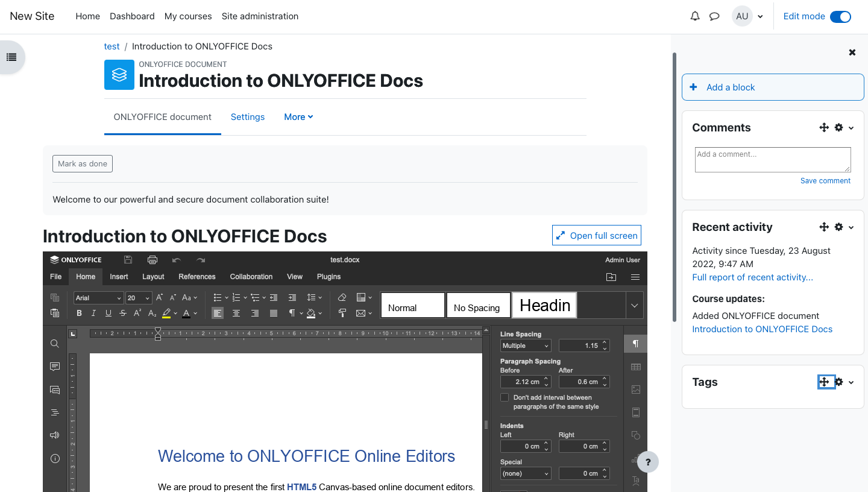Open text art settings icon
868x492 pixels.
[636, 481]
